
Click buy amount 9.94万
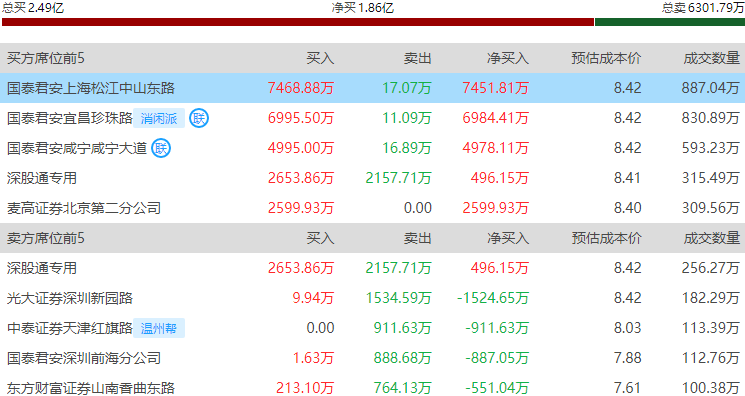(x=313, y=298)
